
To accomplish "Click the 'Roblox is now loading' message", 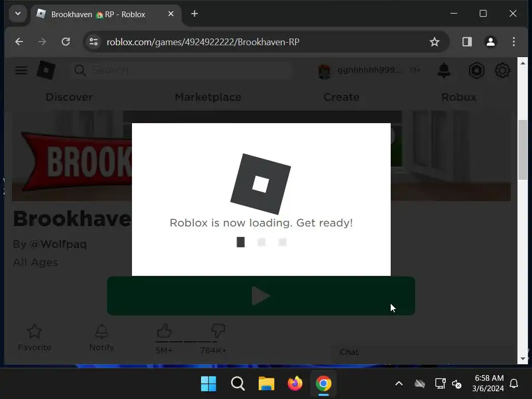I will click(x=261, y=223).
